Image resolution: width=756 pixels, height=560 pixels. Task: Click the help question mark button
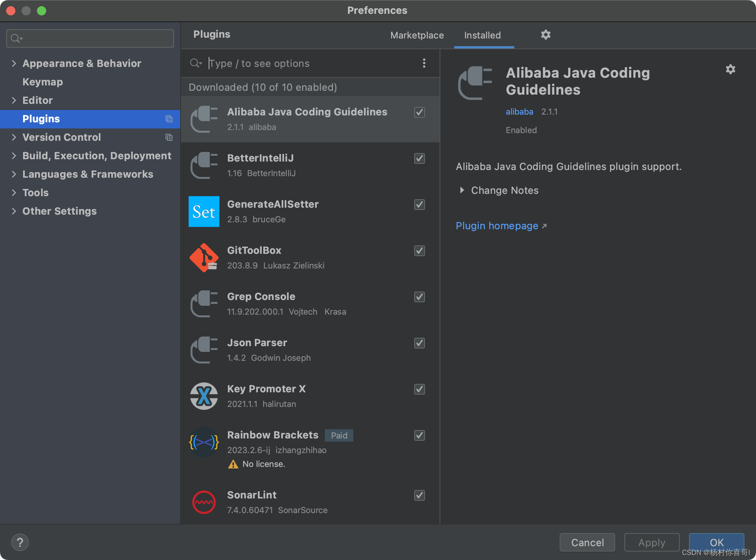[x=20, y=542]
